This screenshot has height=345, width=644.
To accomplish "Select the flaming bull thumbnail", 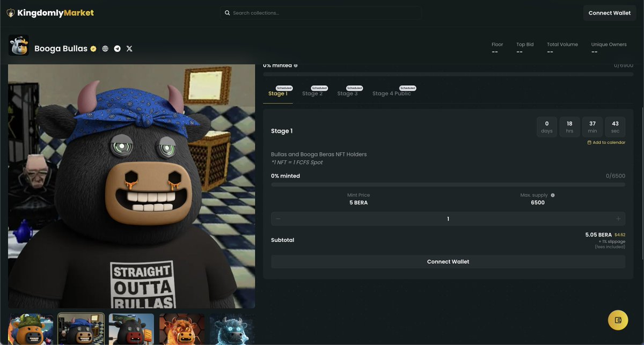I will (x=181, y=328).
